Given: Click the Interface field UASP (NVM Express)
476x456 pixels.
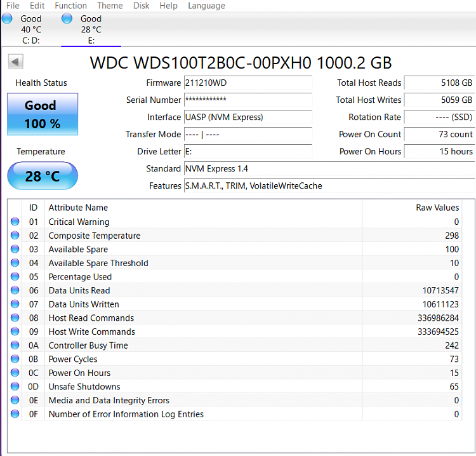Looking at the screenshot, I should [248, 117].
